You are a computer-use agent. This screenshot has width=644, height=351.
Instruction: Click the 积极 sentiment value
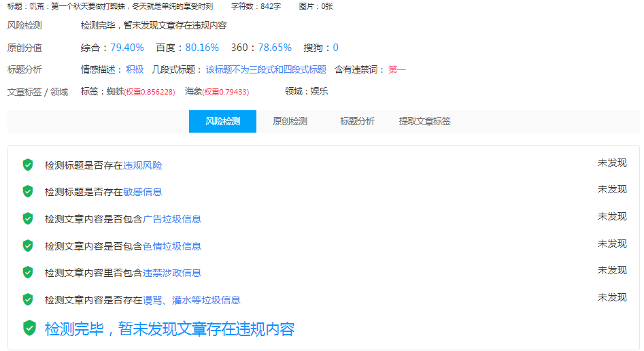click(x=135, y=69)
